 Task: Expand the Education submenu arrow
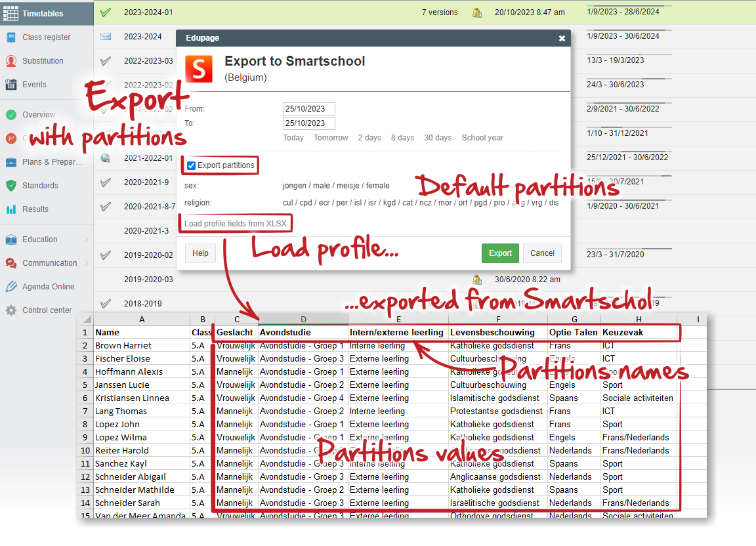click(x=87, y=240)
